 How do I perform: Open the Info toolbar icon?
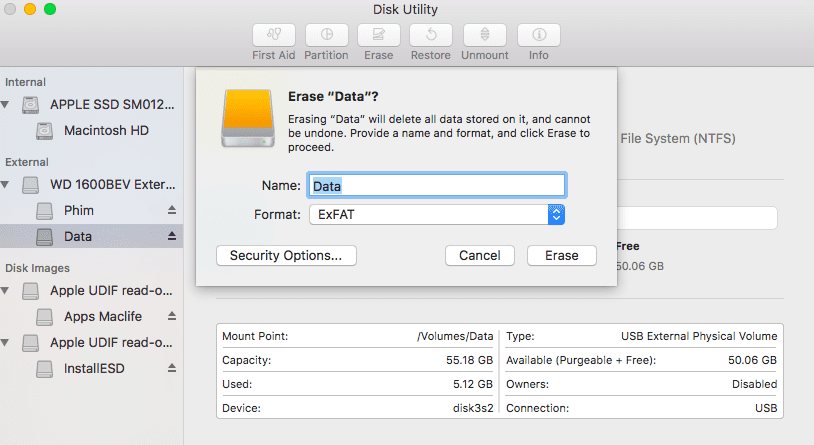[538, 35]
